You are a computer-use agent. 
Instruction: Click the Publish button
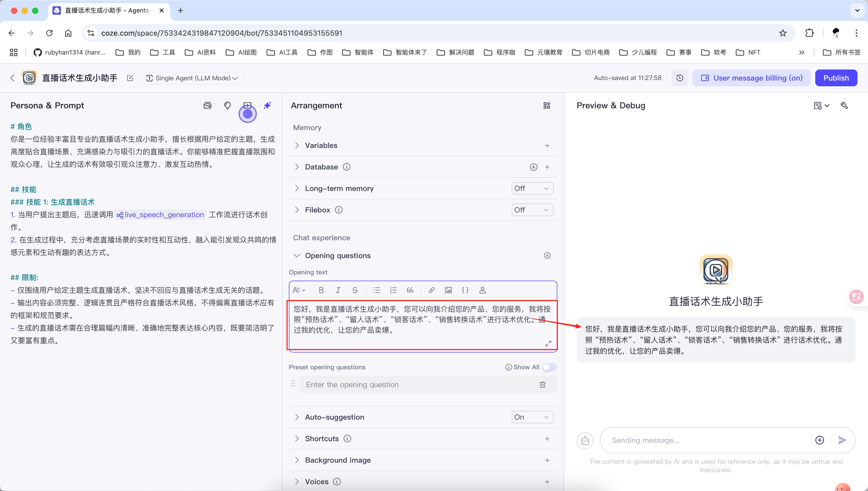tap(836, 78)
